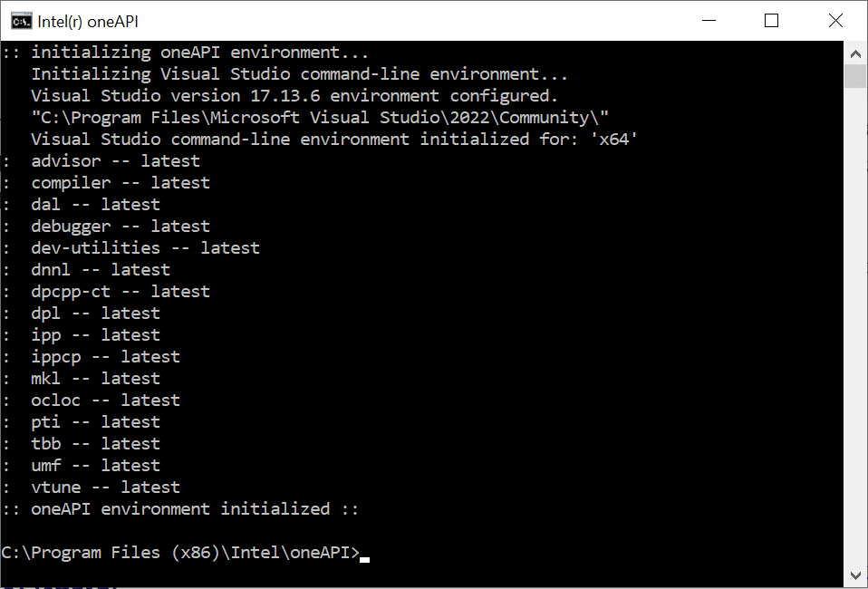Click the Visual Studio version 17.13.6 line
868x589 pixels.
(294, 96)
